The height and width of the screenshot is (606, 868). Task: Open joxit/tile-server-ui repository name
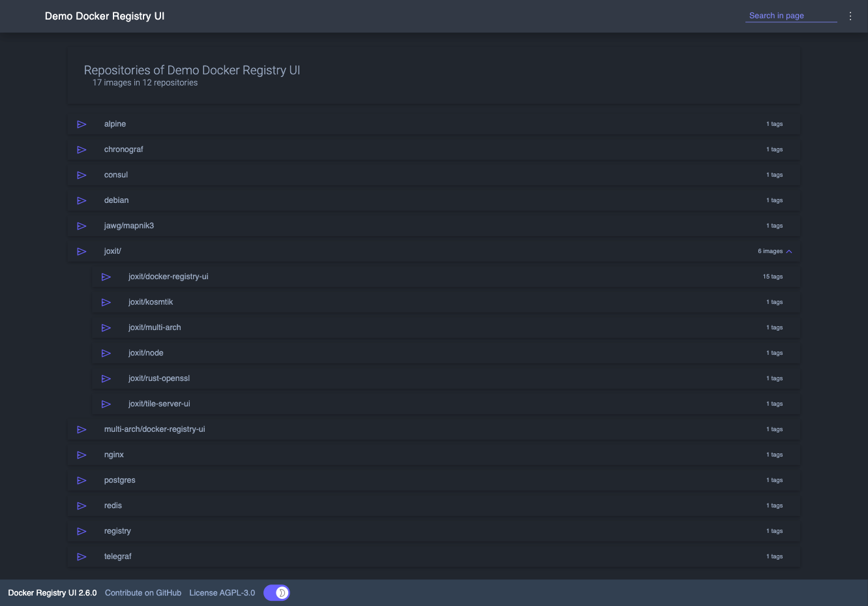tap(159, 404)
